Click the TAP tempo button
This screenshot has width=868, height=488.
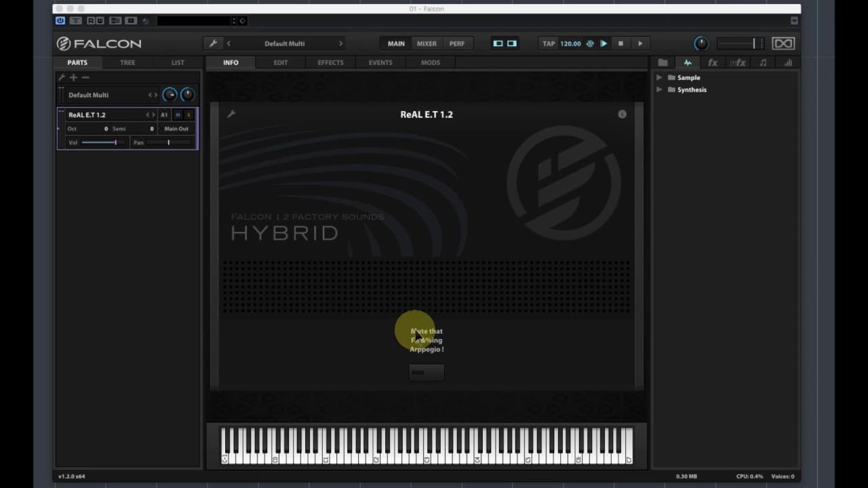click(549, 43)
